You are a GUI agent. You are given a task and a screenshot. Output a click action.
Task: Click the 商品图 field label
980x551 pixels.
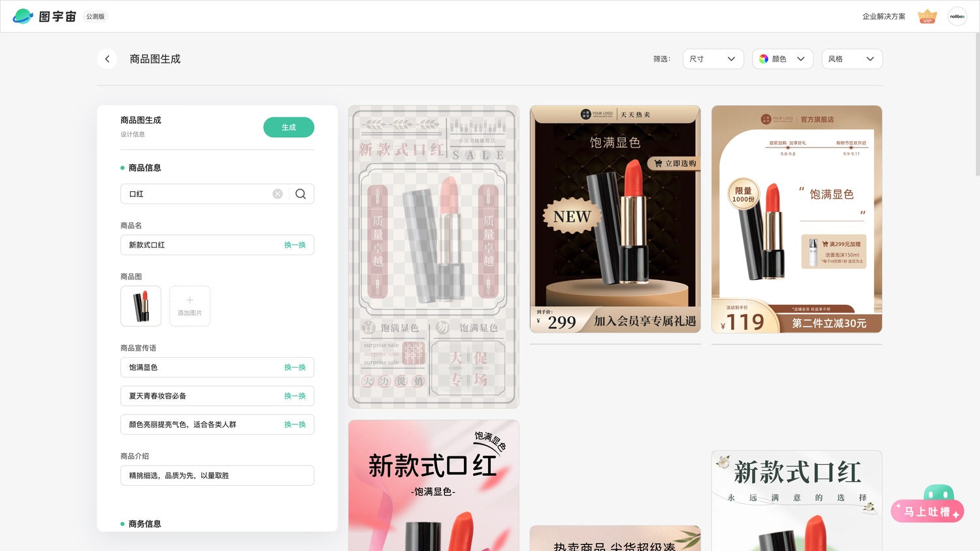[x=131, y=277]
